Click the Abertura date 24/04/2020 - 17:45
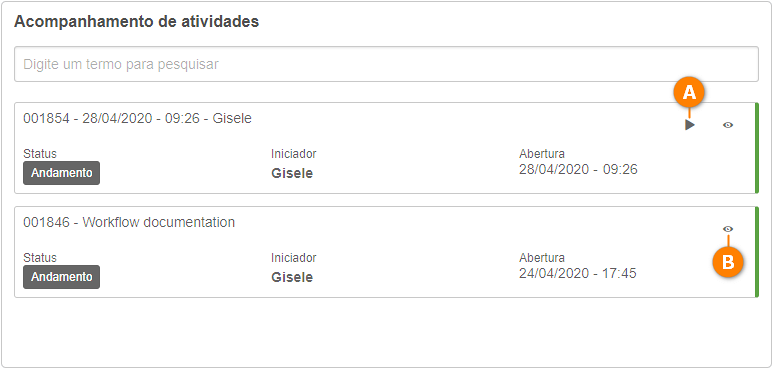Screen dimensions: 773x369 point(578,273)
